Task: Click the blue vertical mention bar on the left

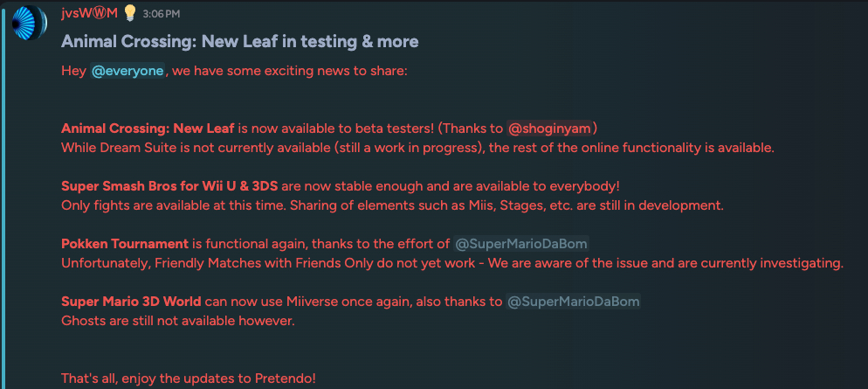Action: tap(3, 194)
